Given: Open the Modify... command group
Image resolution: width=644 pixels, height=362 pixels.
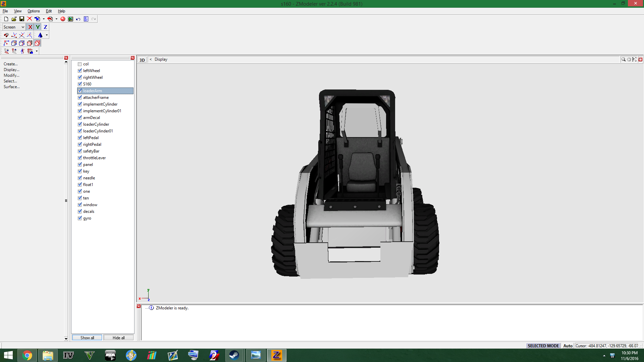Looking at the screenshot, I should point(11,75).
